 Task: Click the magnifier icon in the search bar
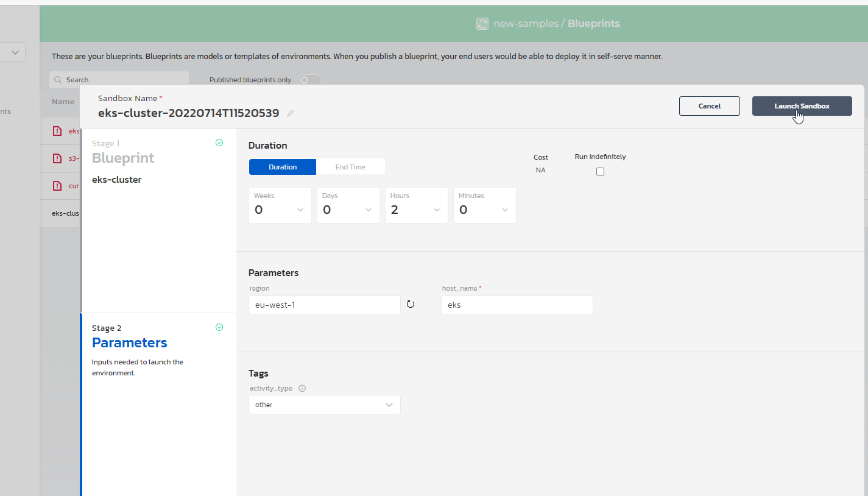[x=58, y=79]
